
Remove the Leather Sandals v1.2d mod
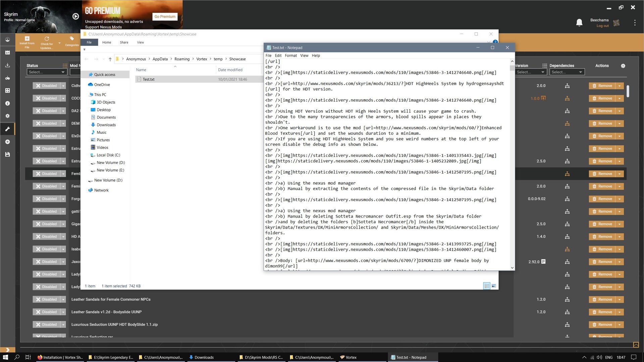602,312
